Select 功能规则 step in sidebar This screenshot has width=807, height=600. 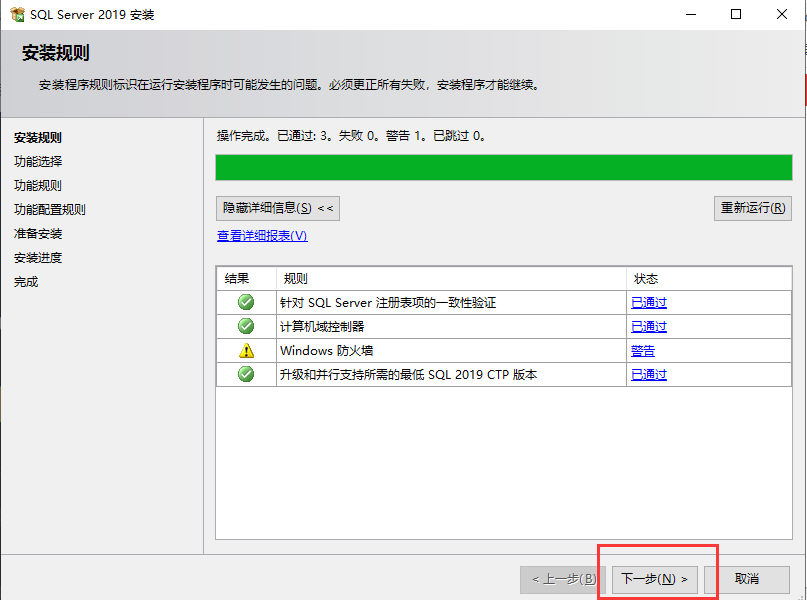(x=38, y=186)
